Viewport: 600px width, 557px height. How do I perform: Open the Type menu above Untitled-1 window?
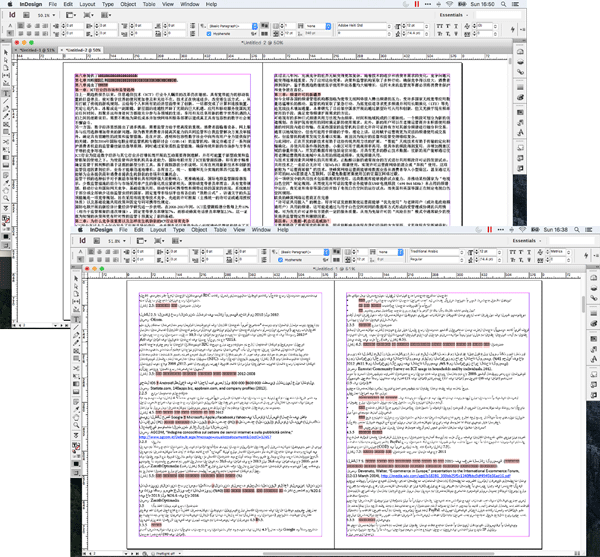[178, 230]
